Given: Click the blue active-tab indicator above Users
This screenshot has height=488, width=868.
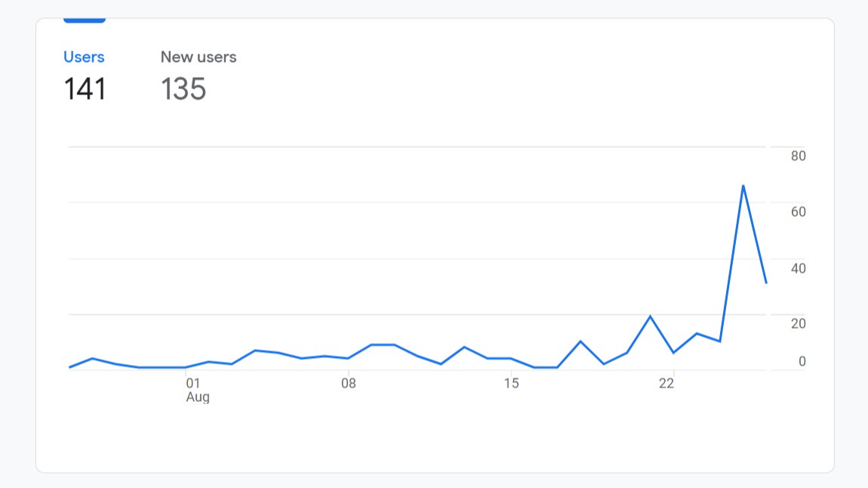Looking at the screenshot, I should pyautogui.click(x=85, y=20).
